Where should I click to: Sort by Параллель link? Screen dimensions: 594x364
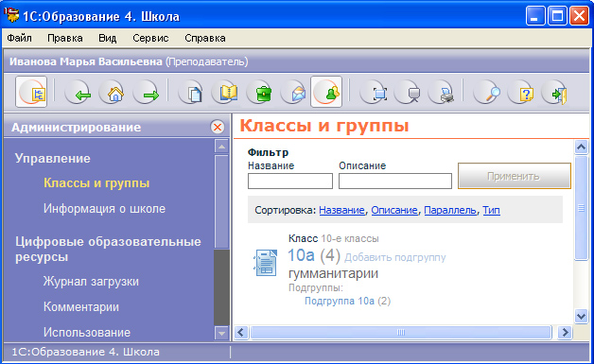[449, 210]
